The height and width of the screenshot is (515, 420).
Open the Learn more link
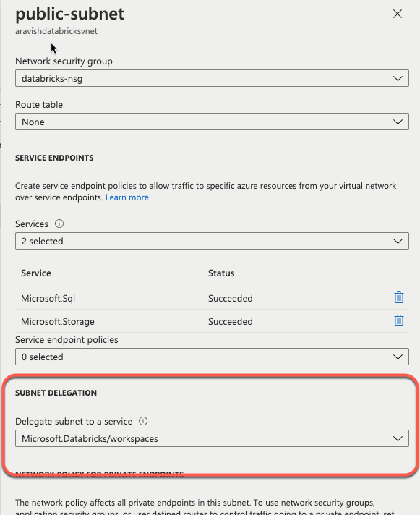[127, 197]
